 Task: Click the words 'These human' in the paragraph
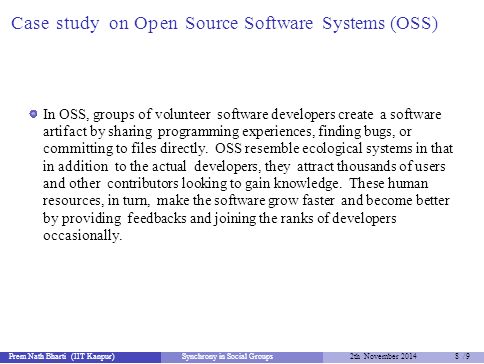388,183
